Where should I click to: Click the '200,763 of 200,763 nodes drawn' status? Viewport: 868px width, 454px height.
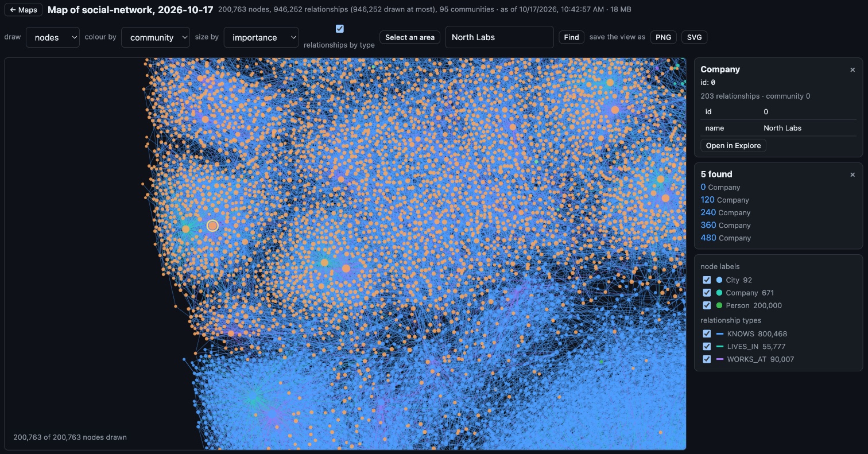point(70,437)
